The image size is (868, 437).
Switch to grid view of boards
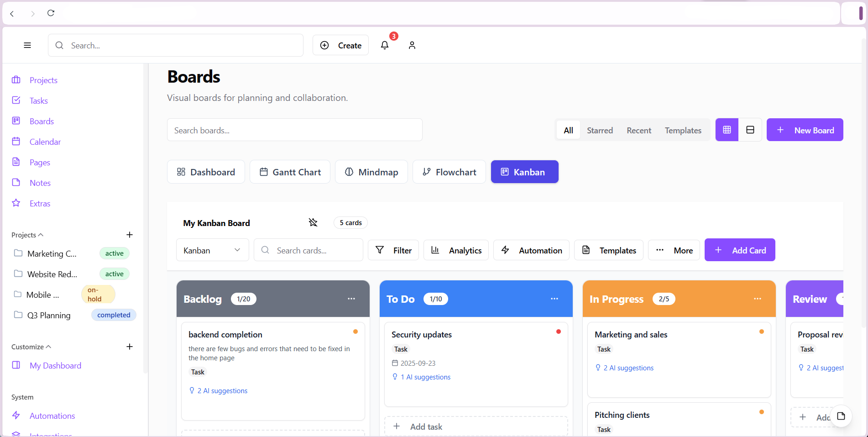[x=727, y=130]
